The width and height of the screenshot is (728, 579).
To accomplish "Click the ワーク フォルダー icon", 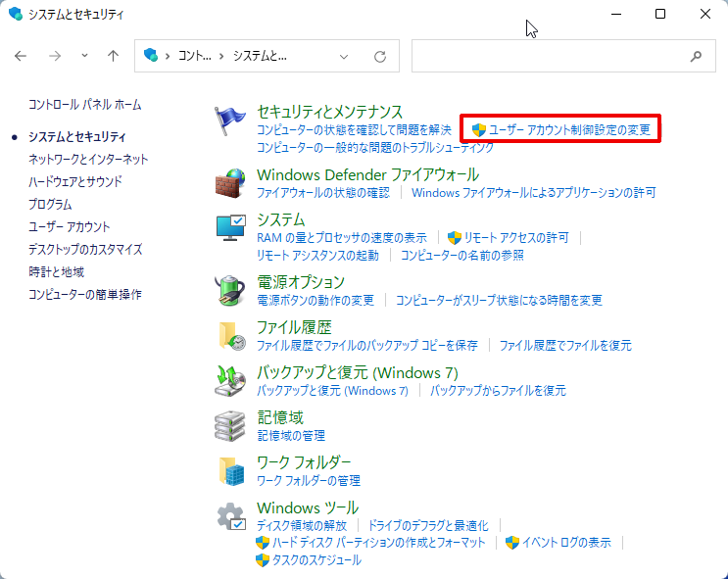I will pos(231,471).
